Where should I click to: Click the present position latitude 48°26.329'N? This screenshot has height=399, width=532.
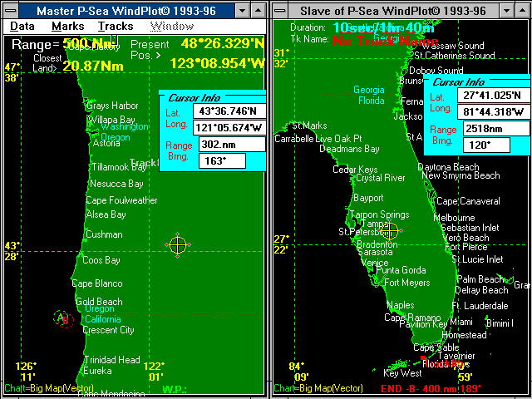(223, 44)
